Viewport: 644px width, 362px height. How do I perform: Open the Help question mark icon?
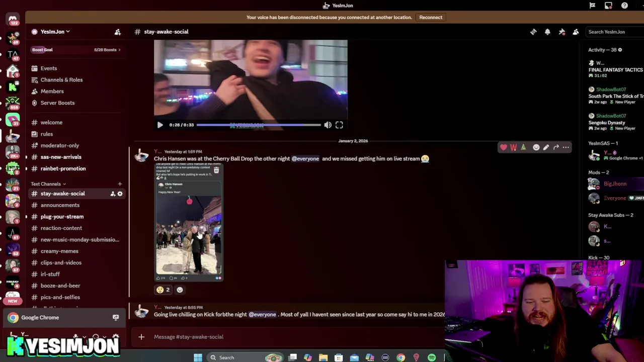tap(624, 6)
